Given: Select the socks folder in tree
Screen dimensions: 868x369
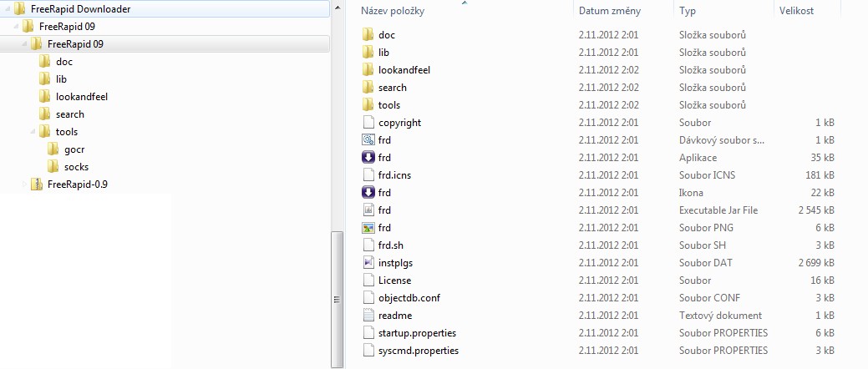Looking at the screenshot, I should click(76, 167).
